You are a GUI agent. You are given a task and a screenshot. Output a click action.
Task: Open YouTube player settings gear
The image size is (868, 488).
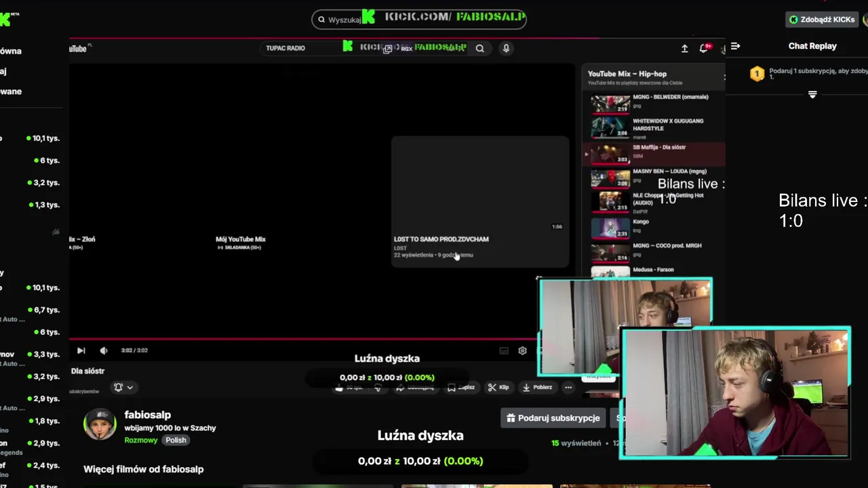tap(522, 350)
